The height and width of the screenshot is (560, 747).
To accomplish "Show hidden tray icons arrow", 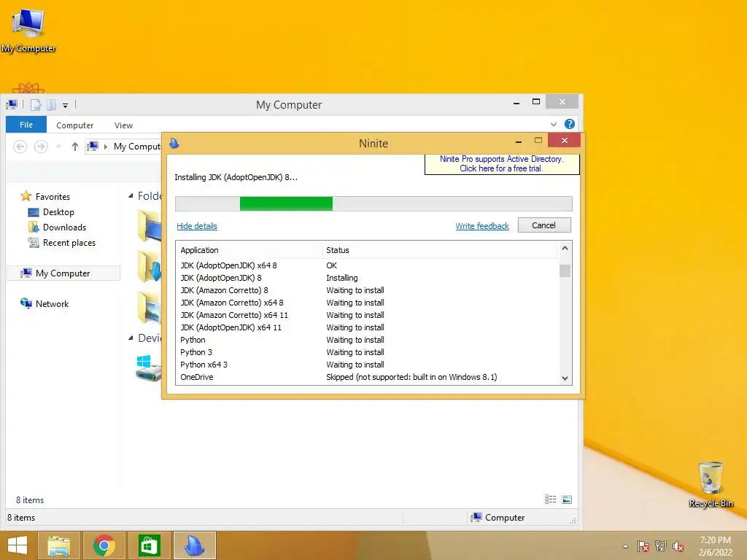I will coord(625,546).
